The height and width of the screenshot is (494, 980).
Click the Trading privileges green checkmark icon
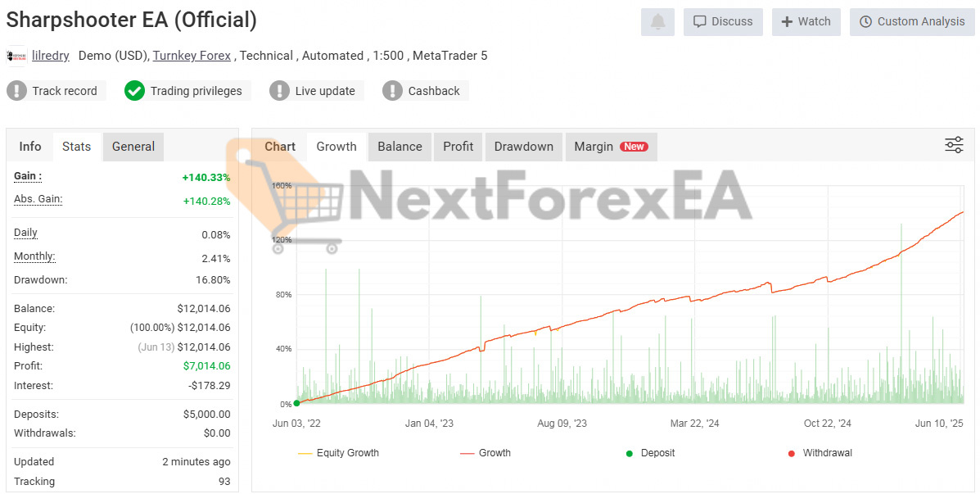click(x=135, y=91)
